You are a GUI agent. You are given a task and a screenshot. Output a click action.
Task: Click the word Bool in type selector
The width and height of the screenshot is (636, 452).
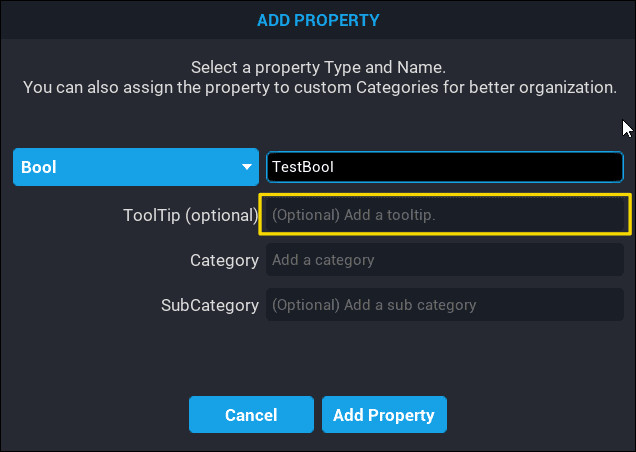39,168
